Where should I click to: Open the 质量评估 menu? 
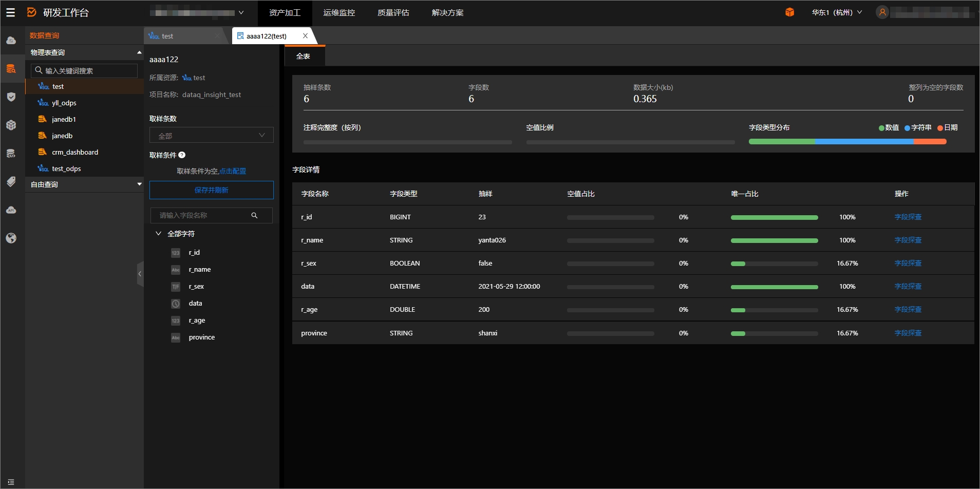point(393,13)
